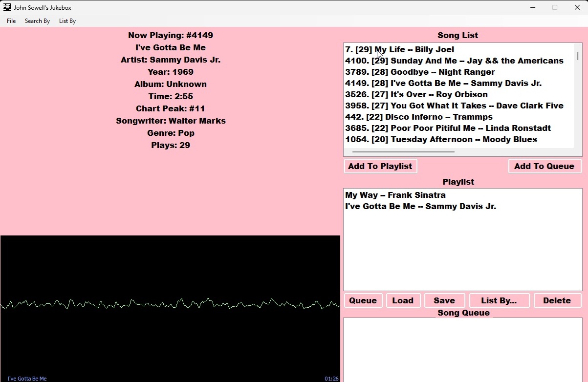Open the File menu
The width and height of the screenshot is (588, 382).
[x=11, y=21]
